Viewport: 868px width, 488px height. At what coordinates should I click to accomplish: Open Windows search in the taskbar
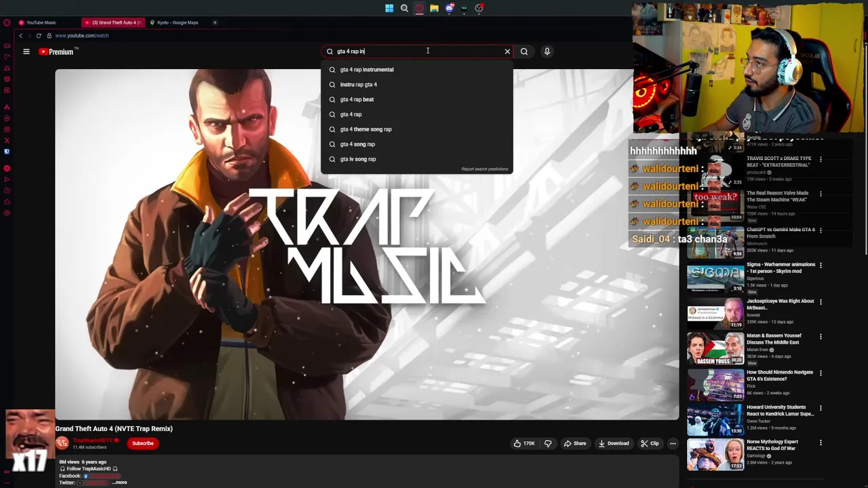pyautogui.click(x=404, y=8)
